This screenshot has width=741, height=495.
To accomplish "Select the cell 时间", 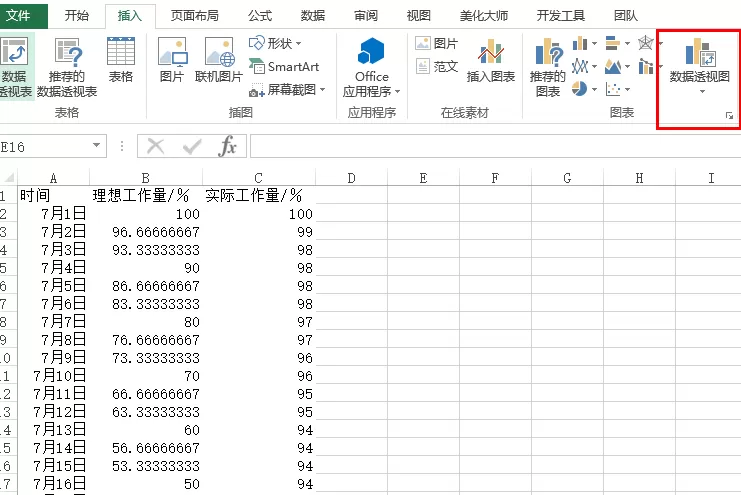I will (53, 195).
